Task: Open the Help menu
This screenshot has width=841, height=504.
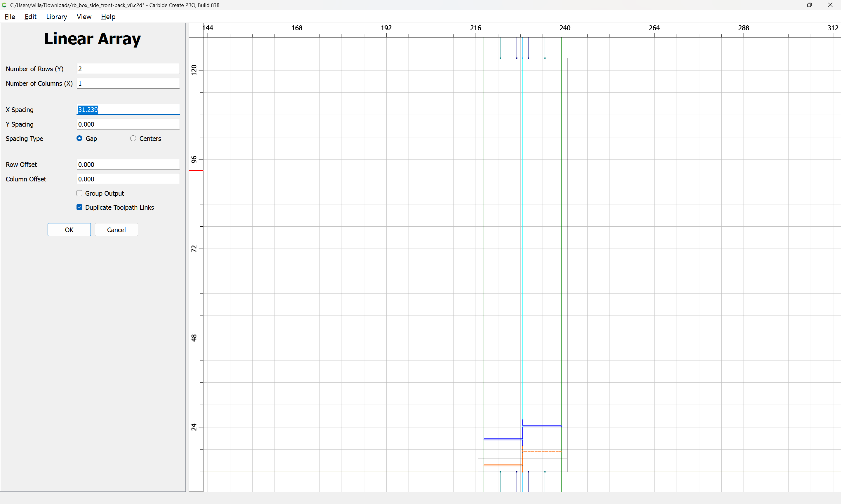Action: click(108, 17)
